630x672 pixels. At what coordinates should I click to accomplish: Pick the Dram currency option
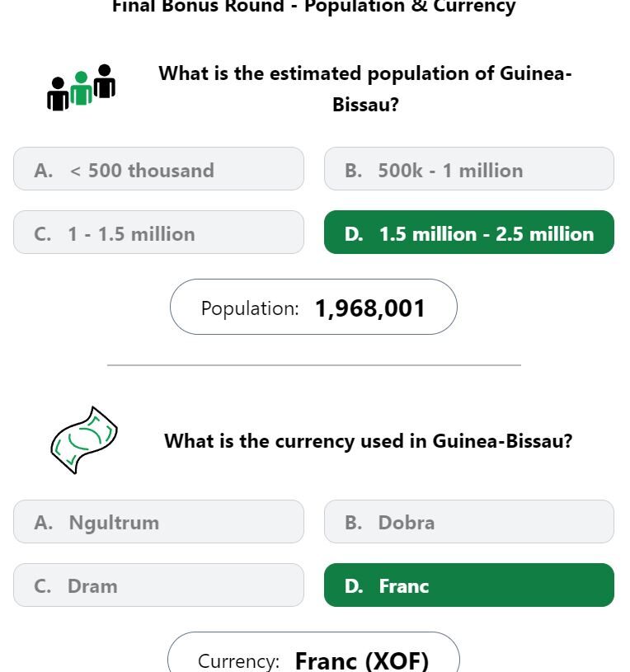coord(158,585)
